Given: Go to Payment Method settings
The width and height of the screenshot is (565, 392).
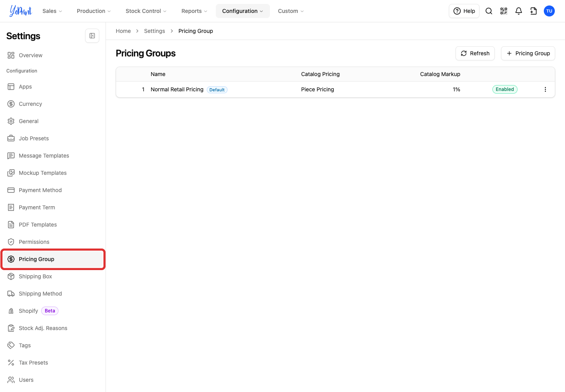Looking at the screenshot, I should point(53,190).
